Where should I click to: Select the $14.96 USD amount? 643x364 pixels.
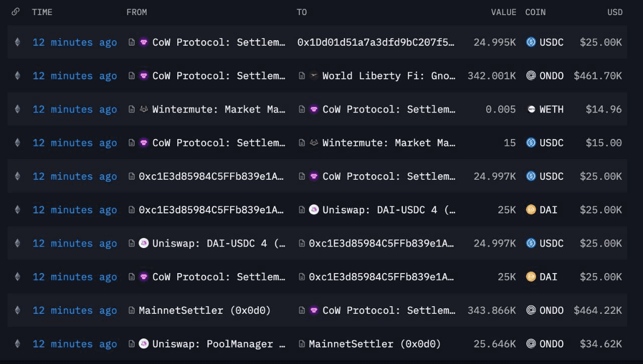point(604,109)
